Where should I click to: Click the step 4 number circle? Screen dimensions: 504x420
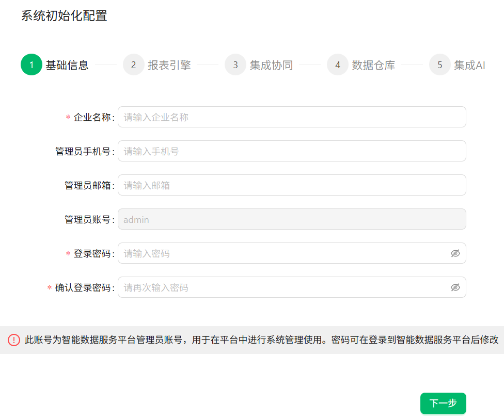338,65
